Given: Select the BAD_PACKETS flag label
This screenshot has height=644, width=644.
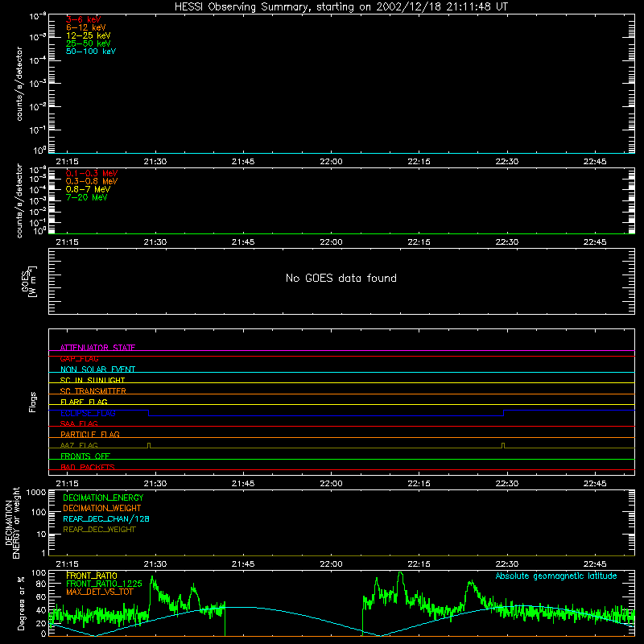Looking at the screenshot, I should pos(88,467).
